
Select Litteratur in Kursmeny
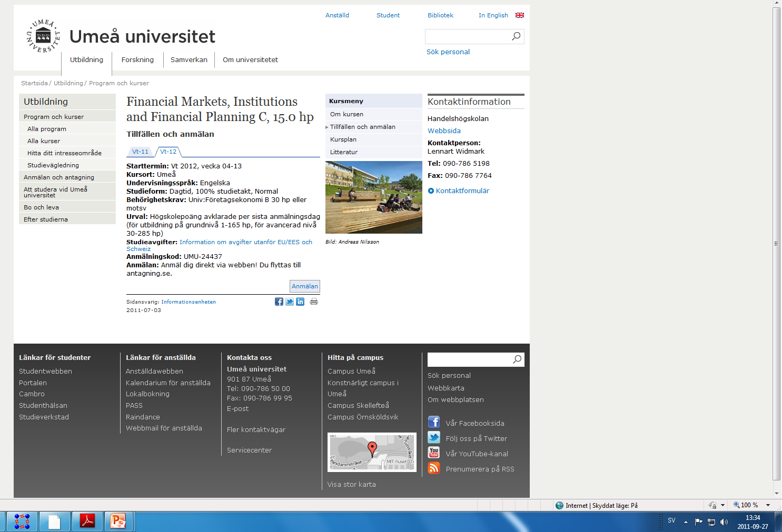click(x=374, y=152)
